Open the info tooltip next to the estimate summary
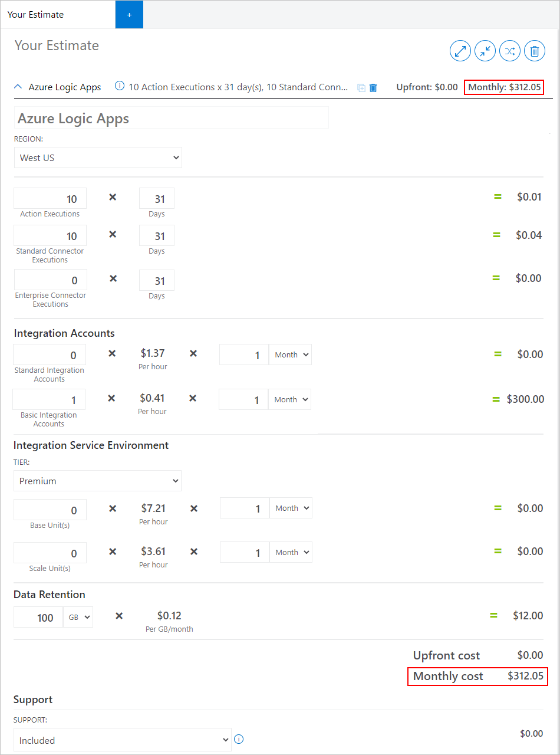Screen dimensions: 560x755 (x=120, y=86)
